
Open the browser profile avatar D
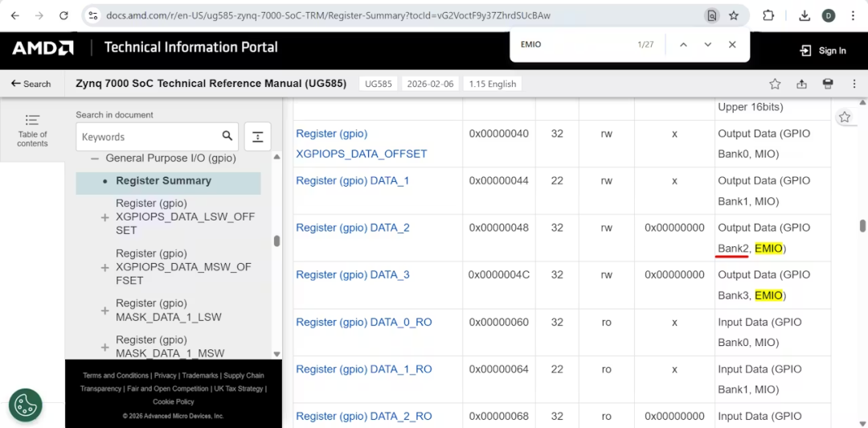pyautogui.click(x=829, y=15)
